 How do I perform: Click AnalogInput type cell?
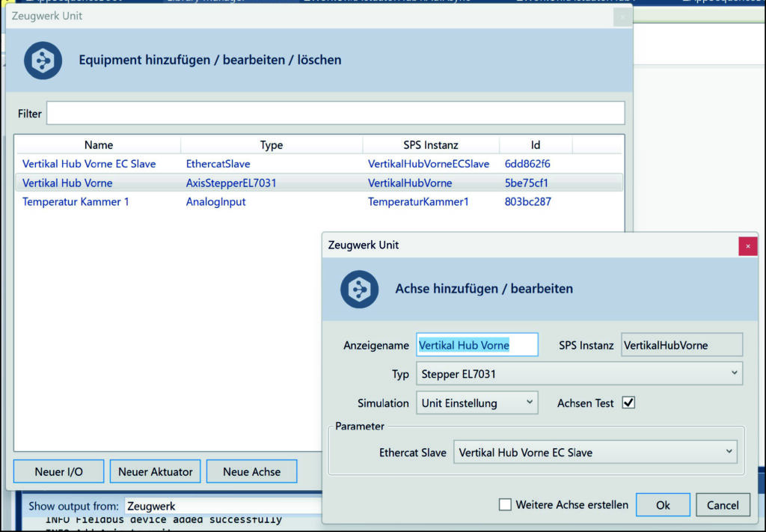tap(215, 201)
